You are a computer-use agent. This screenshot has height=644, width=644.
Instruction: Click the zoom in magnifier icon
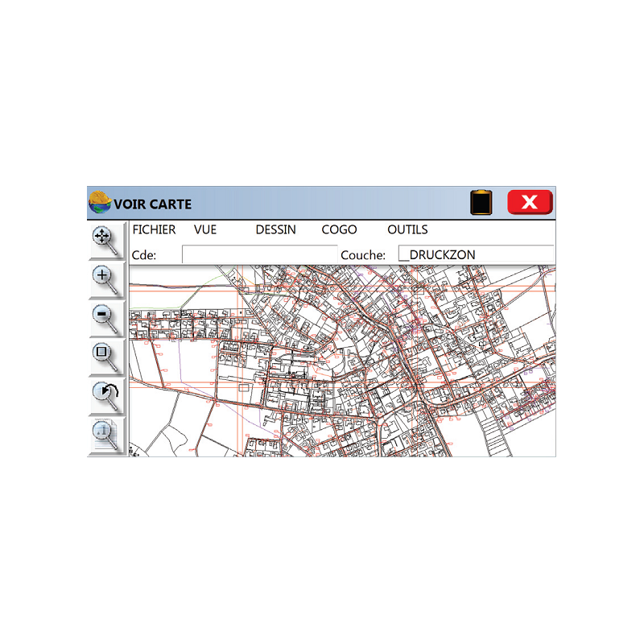[x=106, y=280]
